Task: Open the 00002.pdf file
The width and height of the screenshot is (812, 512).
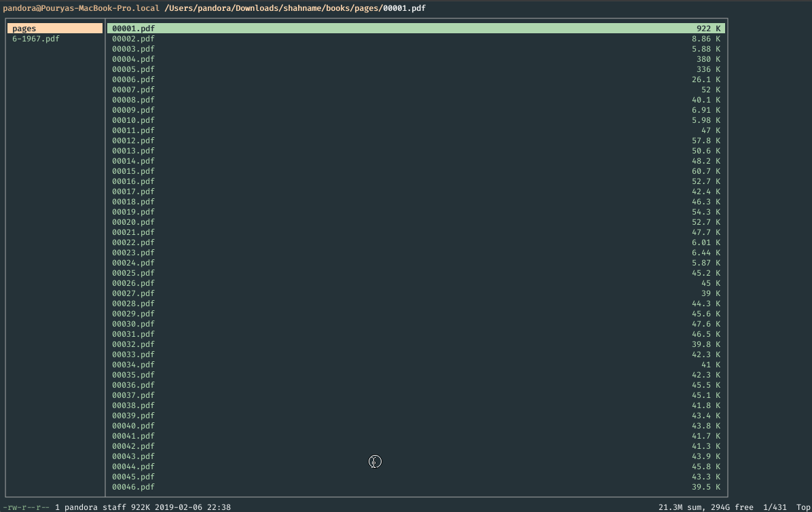Action: point(132,39)
